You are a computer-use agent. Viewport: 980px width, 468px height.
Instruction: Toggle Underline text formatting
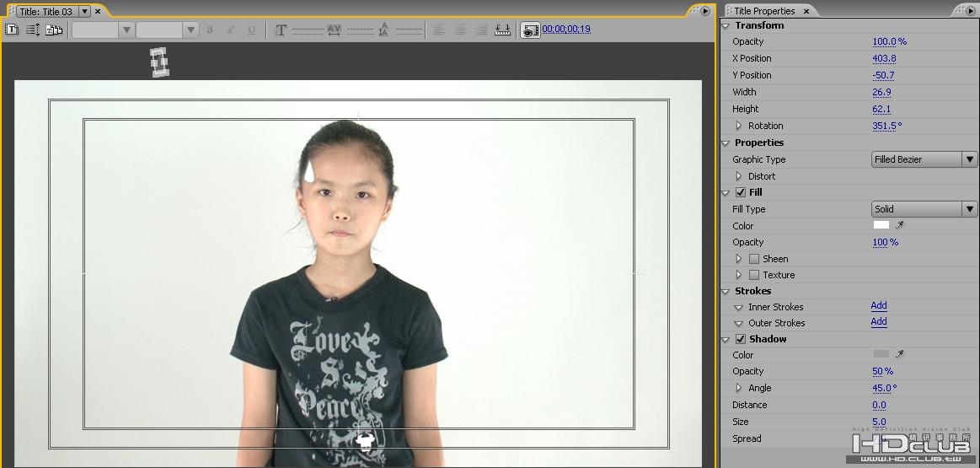point(251,30)
